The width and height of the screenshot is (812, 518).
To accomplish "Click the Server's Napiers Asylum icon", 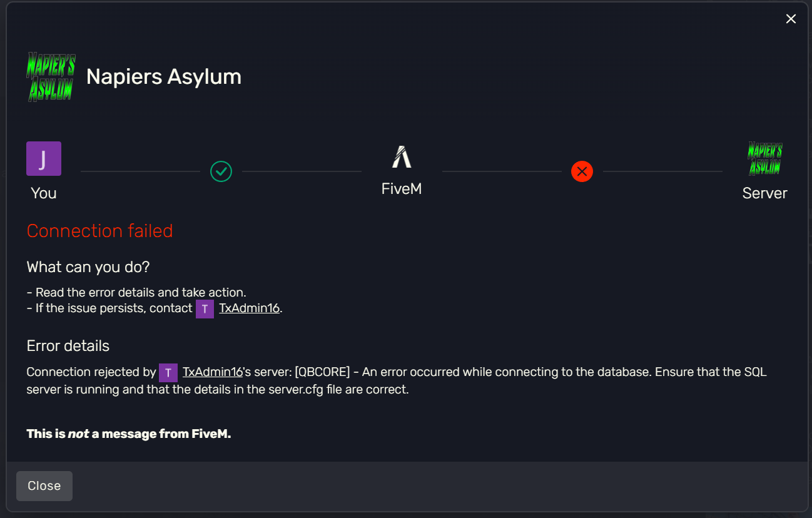I will pos(764,158).
